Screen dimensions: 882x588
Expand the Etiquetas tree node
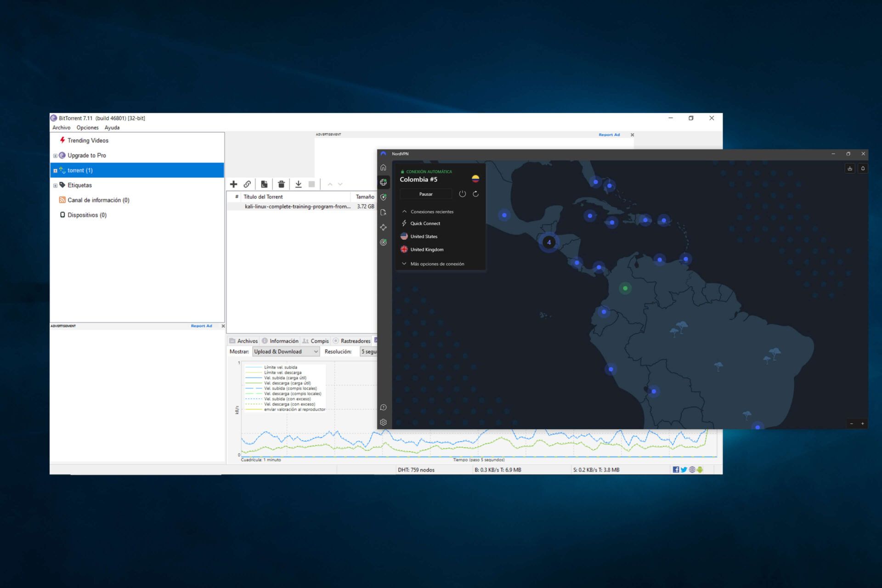point(55,186)
